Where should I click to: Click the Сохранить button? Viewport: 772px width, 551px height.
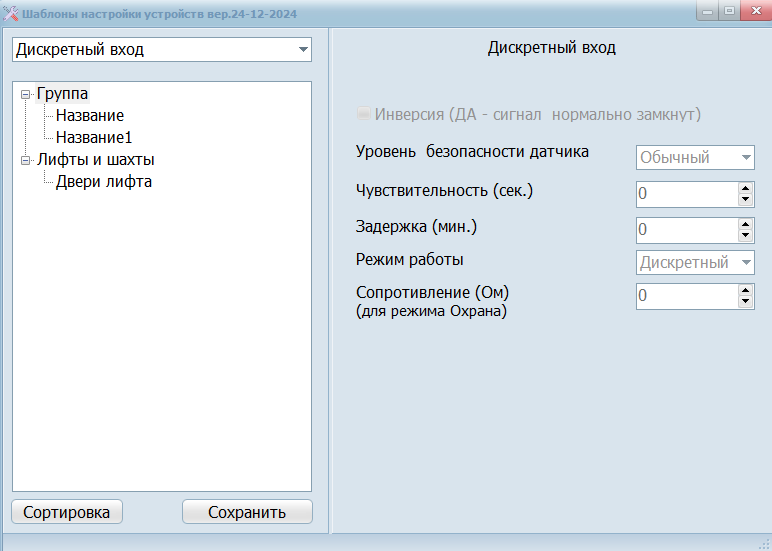(247, 512)
